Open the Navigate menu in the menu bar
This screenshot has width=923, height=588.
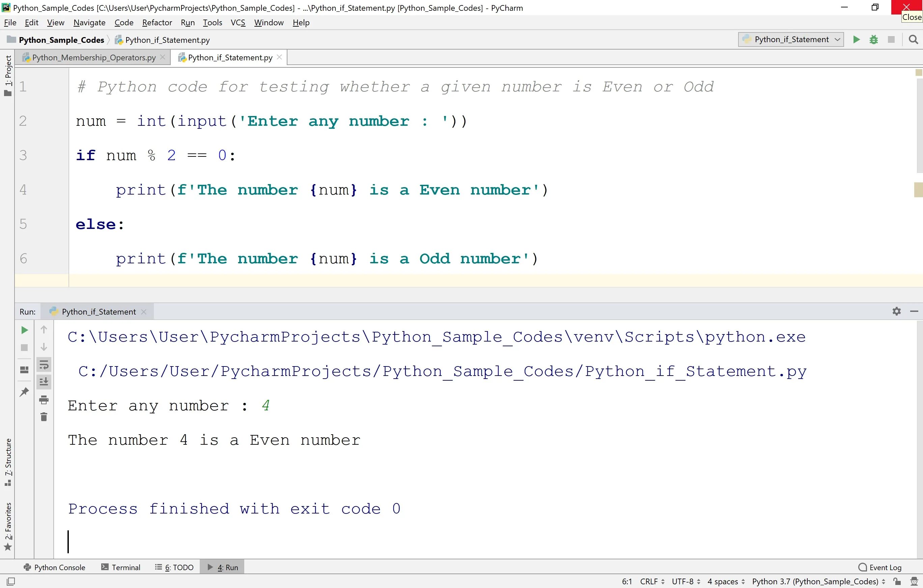click(x=89, y=22)
